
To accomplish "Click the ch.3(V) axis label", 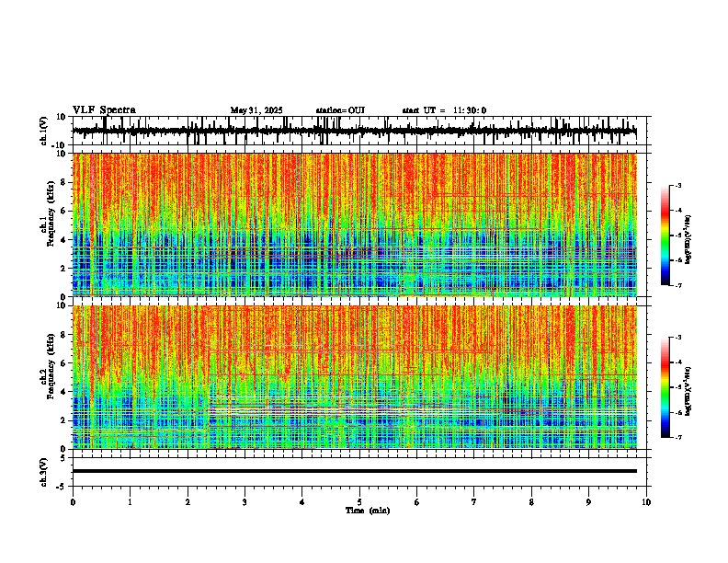I will point(44,472).
